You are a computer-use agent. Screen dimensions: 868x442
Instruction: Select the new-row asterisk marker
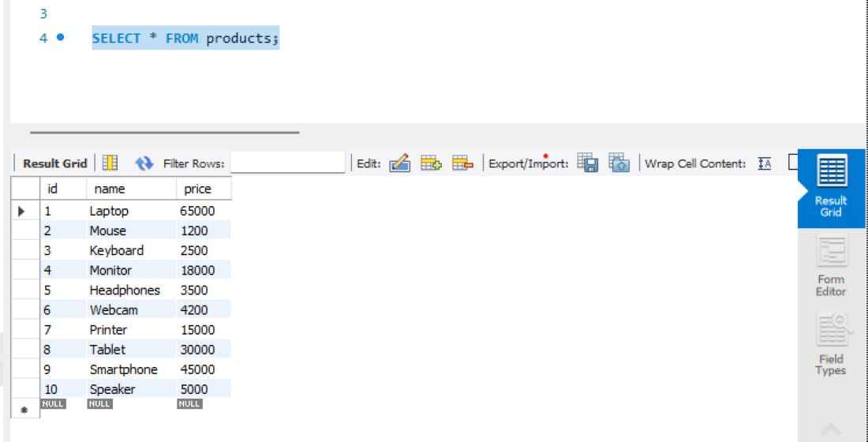[x=24, y=410]
